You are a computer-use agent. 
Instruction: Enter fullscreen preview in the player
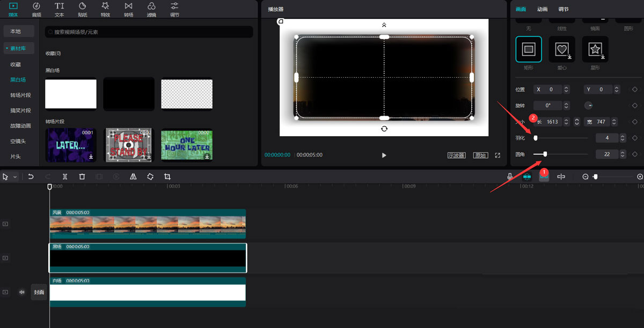tap(497, 155)
